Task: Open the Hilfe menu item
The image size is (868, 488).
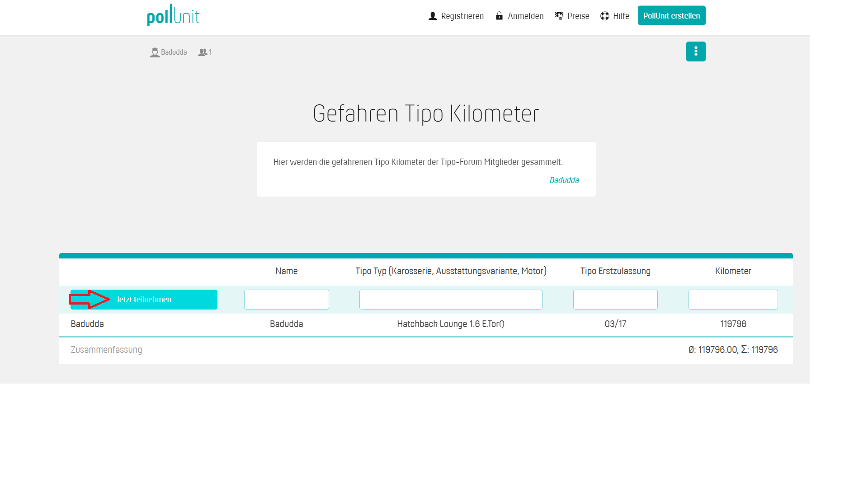Action: coord(621,16)
